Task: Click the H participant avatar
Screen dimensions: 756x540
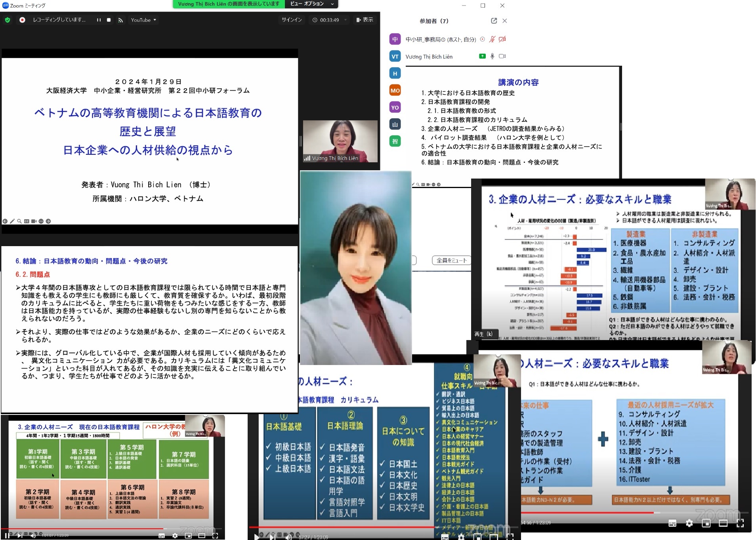Action: tap(395, 73)
